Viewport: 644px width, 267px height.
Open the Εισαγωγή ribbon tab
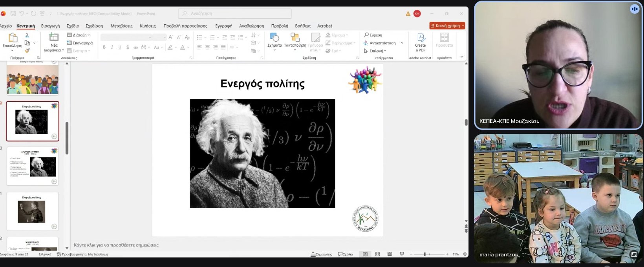click(50, 26)
